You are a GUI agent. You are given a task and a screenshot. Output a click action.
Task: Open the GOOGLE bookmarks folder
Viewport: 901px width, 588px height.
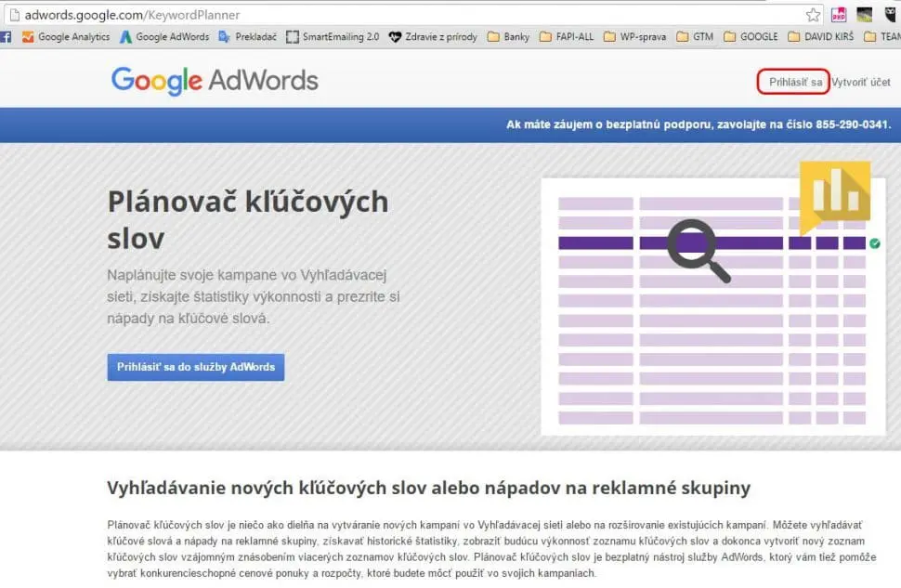click(x=751, y=36)
